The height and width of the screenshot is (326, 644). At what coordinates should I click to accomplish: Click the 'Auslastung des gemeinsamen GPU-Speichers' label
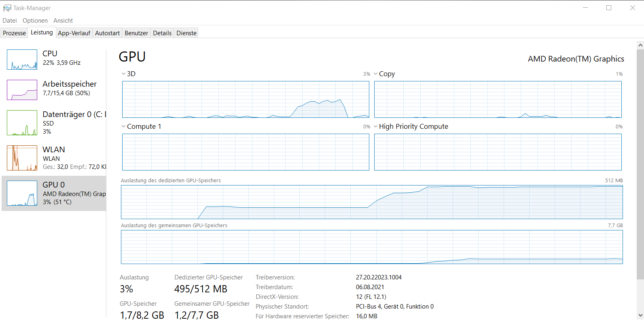(x=174, y=226)
